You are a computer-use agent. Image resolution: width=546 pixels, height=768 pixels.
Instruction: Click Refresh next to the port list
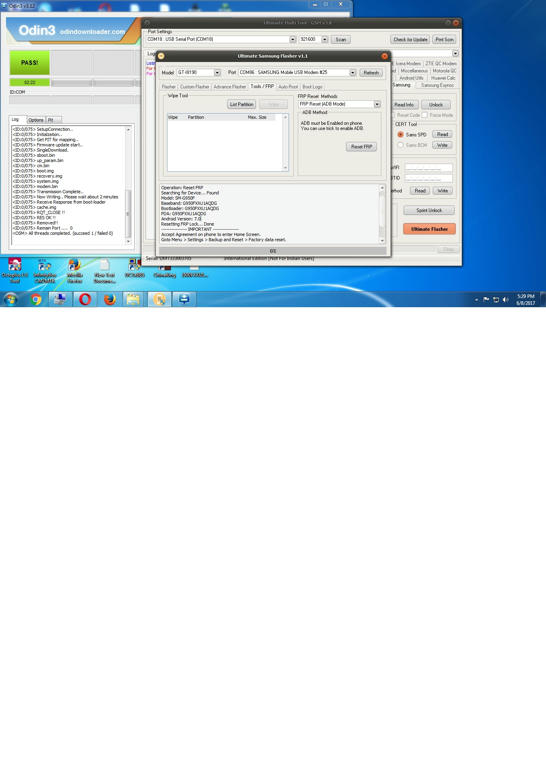(x=371, y=72)
